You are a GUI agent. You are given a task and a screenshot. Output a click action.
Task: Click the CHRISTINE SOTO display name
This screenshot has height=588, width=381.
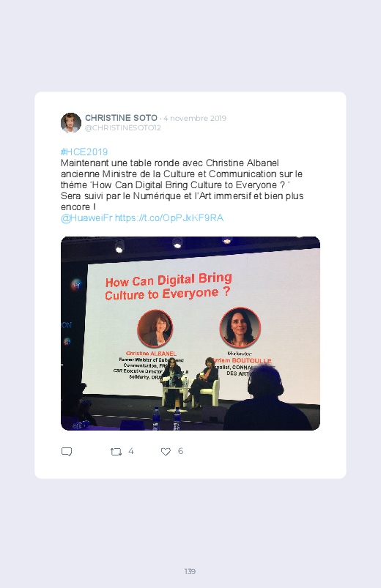point(121,118)
